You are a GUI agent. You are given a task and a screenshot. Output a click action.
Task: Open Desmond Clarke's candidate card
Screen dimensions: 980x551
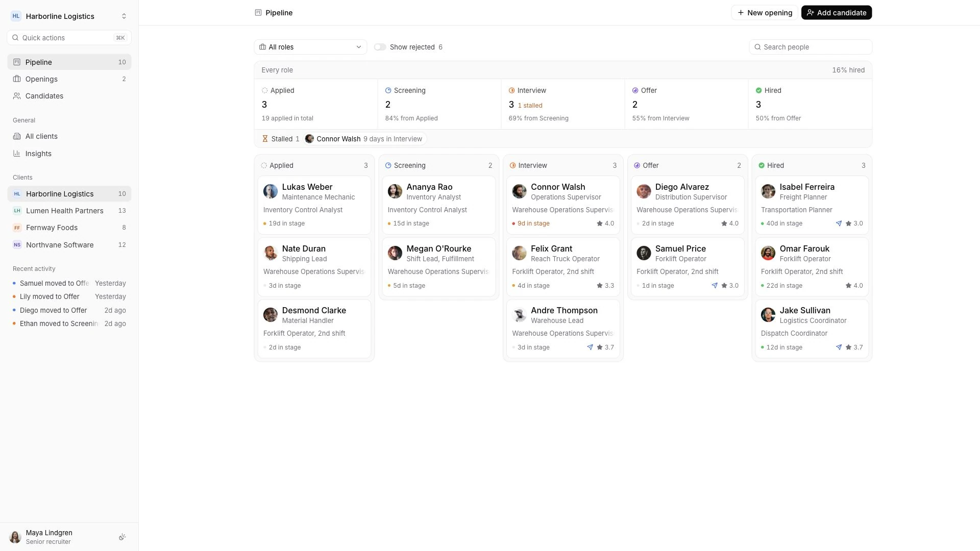pyautogui.click(x=314, y=329)
